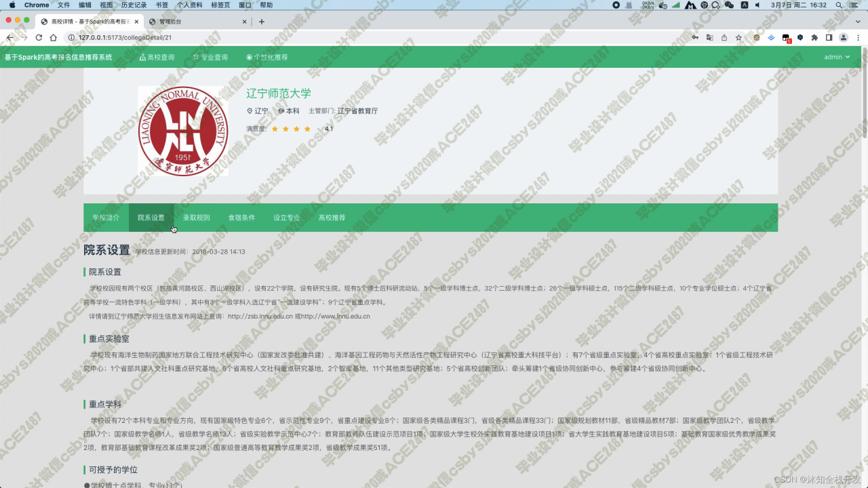Open the saved passwords key icon
Viewport: 868px width, 488px height.
[x=695, y=38]
